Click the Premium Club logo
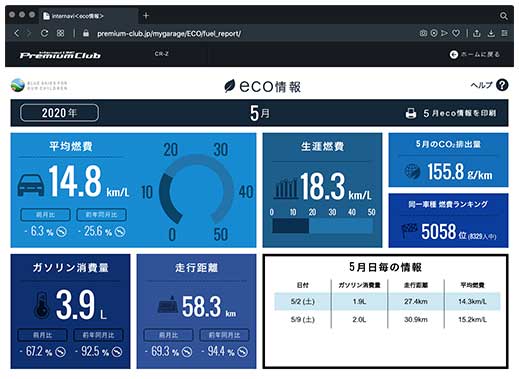The height and width of the screenshot is (379, 519). [60, 55]
